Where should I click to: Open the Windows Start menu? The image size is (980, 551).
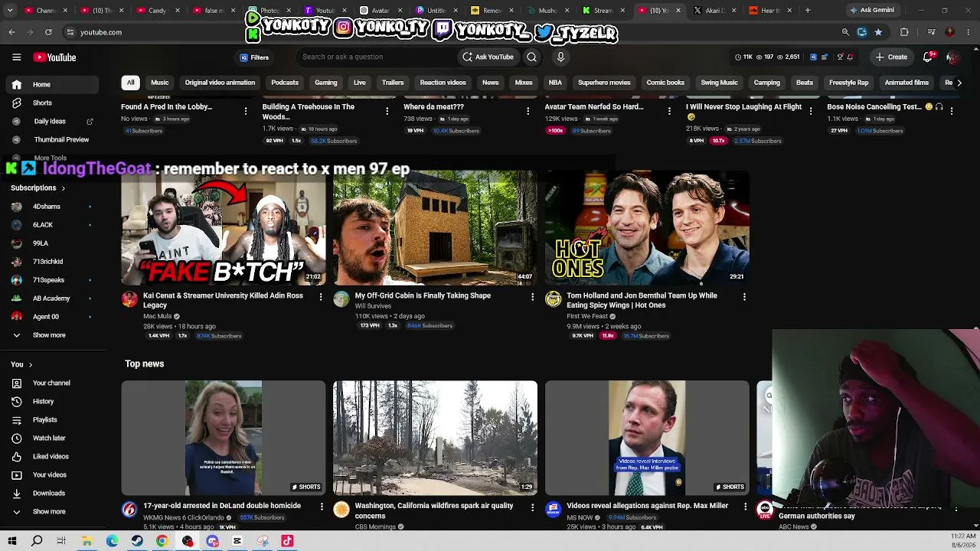click(x=11, y=541)
